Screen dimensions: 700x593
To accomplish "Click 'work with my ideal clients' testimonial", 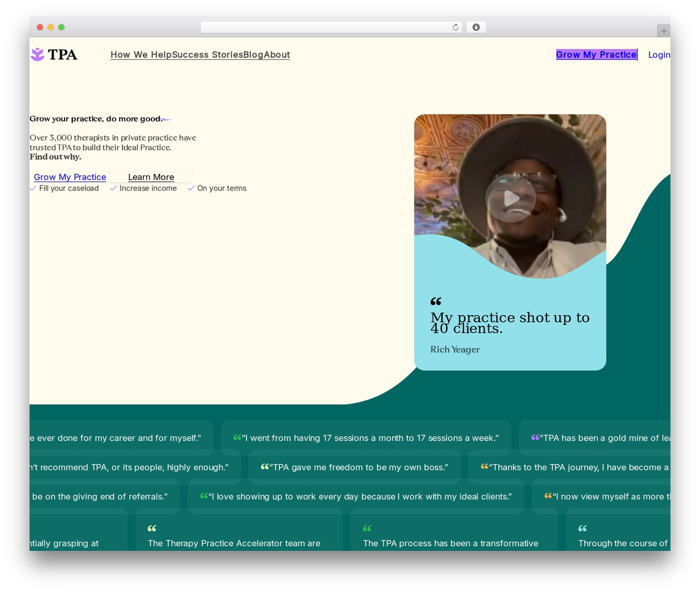I will tap(355, 497).
